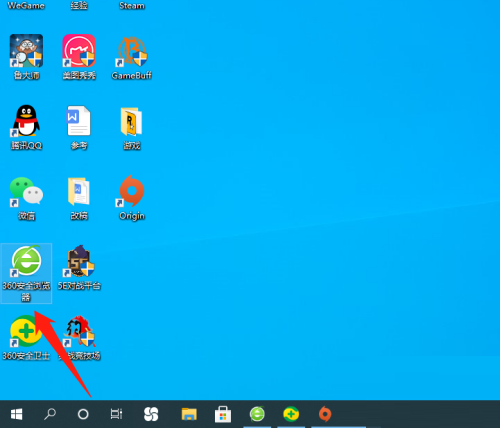
Task: Open Microsoft Store from taskbar
Action: [x=223, y=414]
